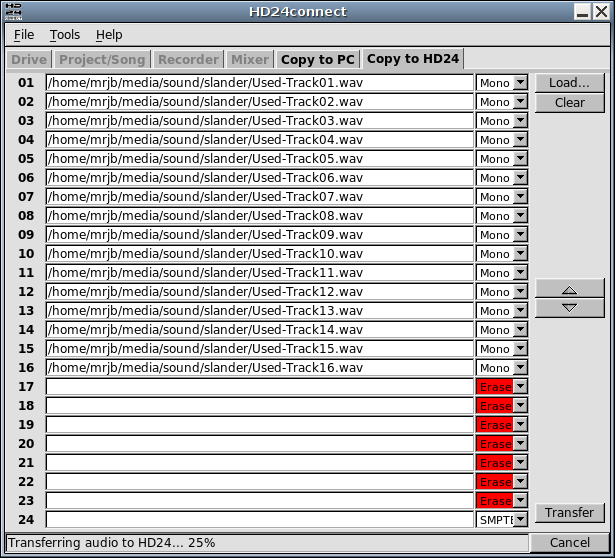Switch to the Copy to PC tab

[317, 59]
